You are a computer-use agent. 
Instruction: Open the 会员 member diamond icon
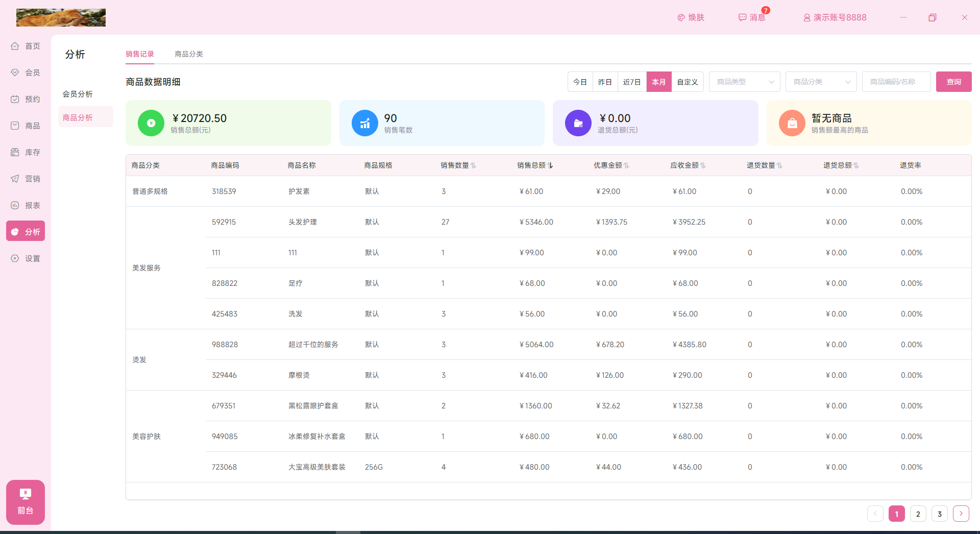pyautogui.click(x=15, y=72)
